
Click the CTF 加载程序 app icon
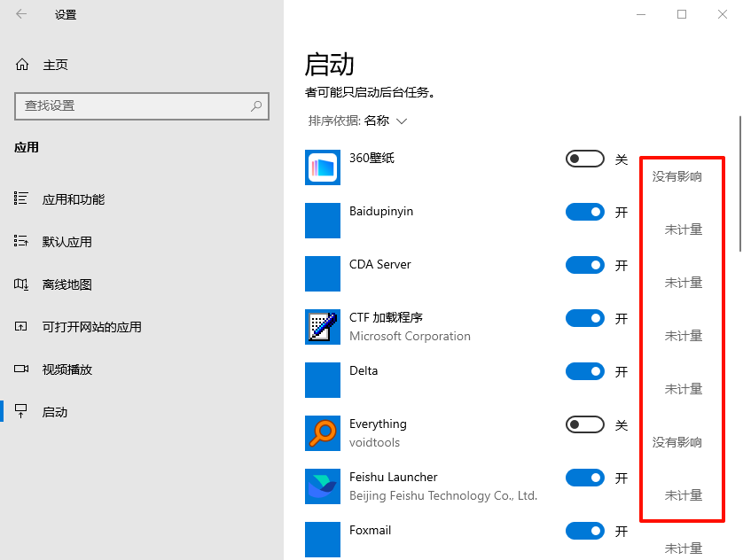tap(322, 326)
